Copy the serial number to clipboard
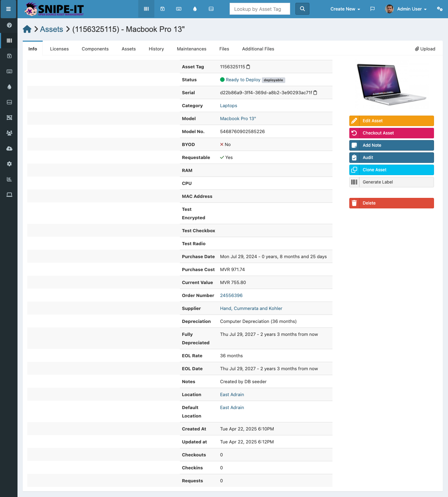Image resolution: width=448 pixels, height=497 pixels. coord(315,92)
